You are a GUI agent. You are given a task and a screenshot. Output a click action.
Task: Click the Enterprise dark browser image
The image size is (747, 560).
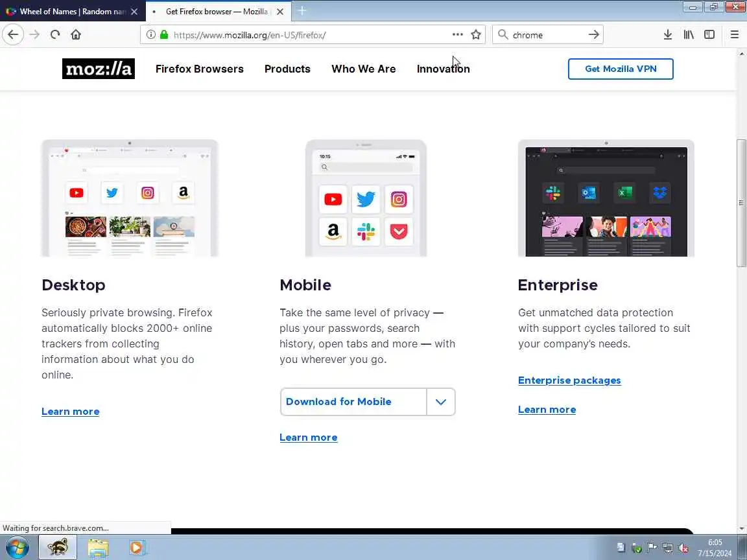(606, 198)
